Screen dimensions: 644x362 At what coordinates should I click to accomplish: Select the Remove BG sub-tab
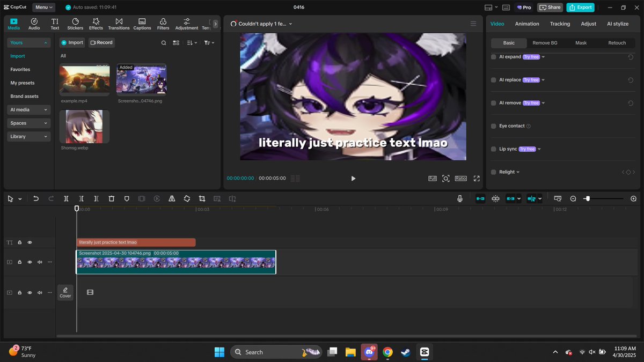coord(545,43)
